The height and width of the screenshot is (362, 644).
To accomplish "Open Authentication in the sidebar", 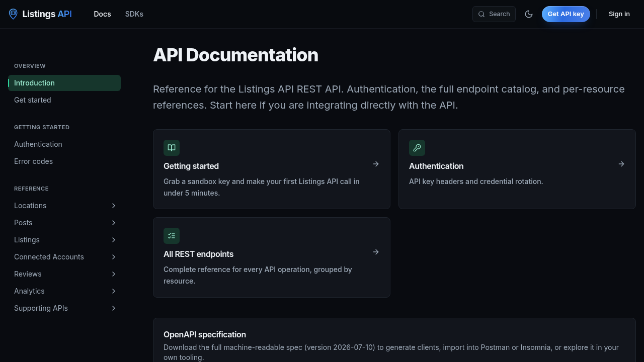I will click(x=64, y=144).
